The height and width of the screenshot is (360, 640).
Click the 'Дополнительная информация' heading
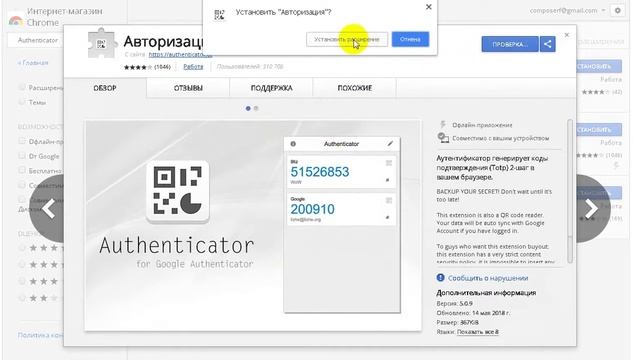486,293
